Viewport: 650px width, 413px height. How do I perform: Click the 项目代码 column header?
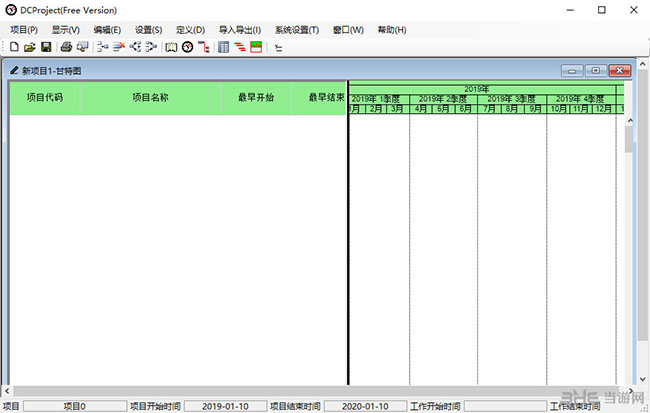45,98
